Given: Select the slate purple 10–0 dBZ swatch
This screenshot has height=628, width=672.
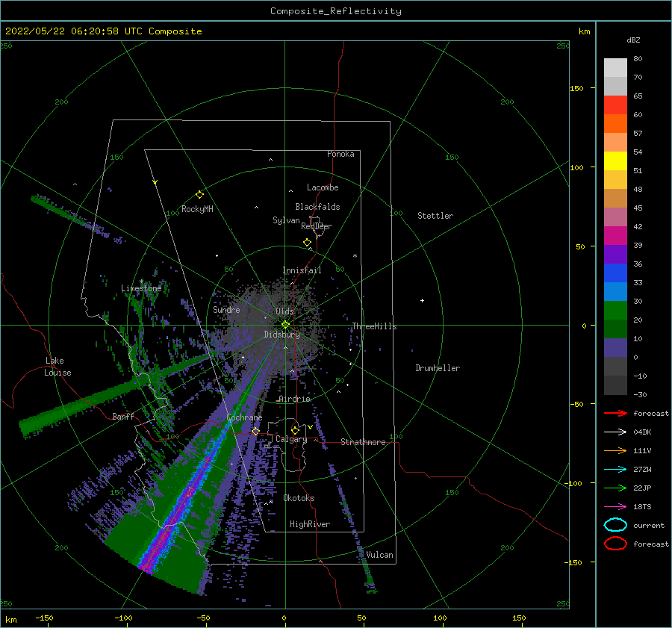Looking at the screenshot, I should click(x=615, y=348).
